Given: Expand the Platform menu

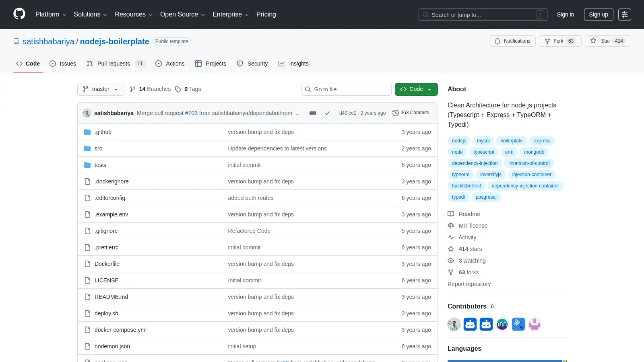Looking at the screenshot, I should point(51,14).
